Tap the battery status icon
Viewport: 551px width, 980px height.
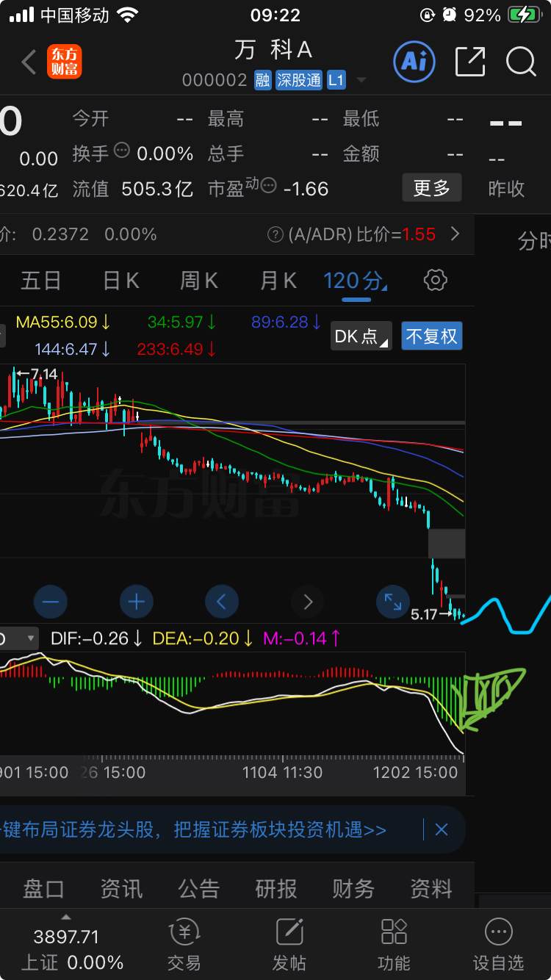click(x=524, y=15)
